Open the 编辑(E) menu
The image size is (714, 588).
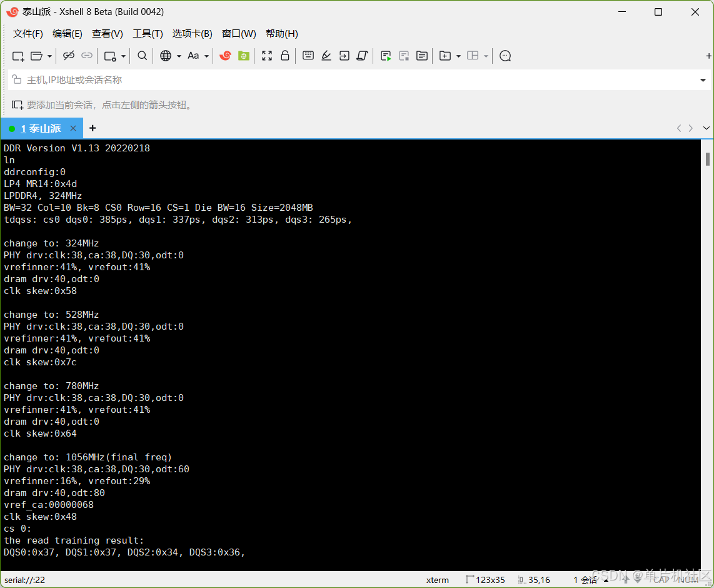68,34
